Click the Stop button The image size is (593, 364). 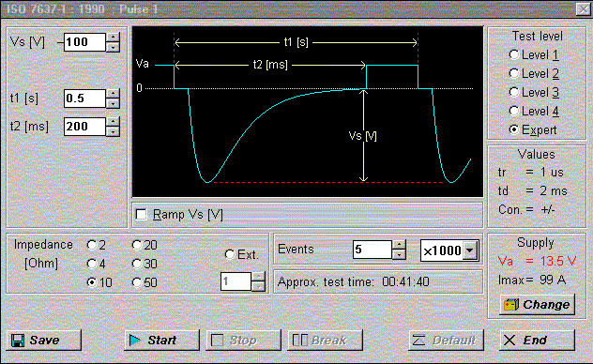point(244,341)
